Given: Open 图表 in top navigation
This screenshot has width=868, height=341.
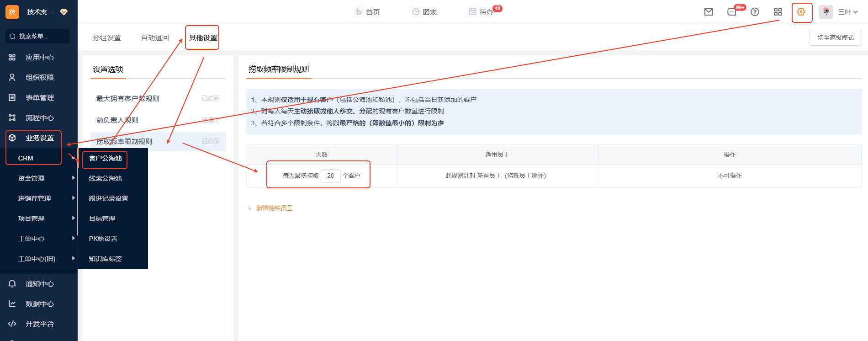Looking at the screenshot, I should [x=424, y=12].
